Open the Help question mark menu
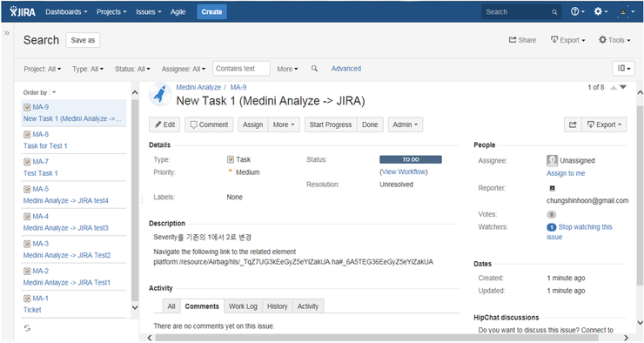 point(577,11)
